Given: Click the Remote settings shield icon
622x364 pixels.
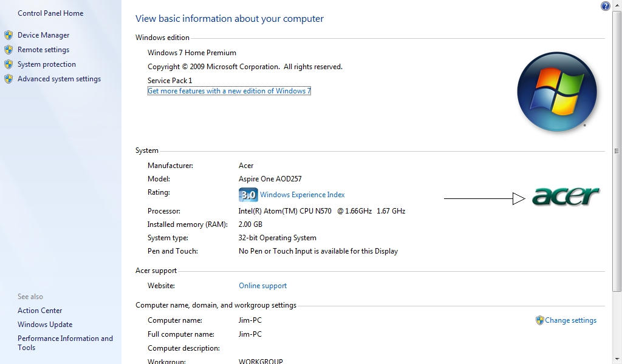Looking at the screenshot, I should click(9, 50).
